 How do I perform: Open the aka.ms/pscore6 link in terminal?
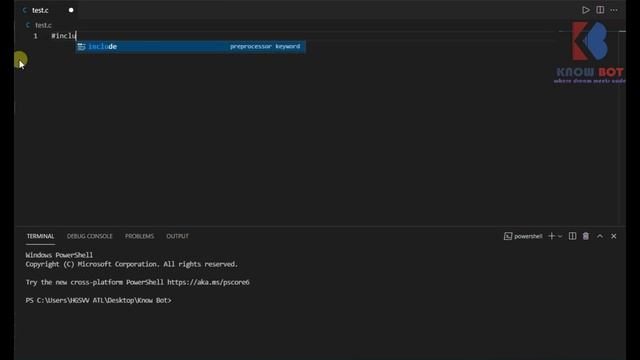click(x=208, y=282)
